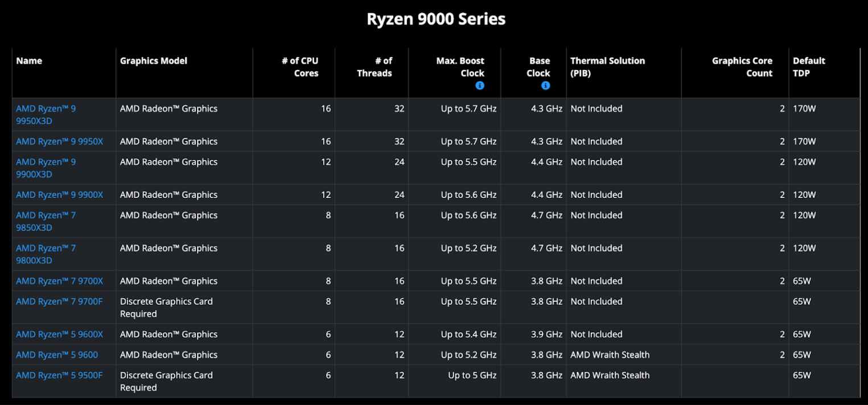Viewport: 868px width, 405px height.
Task: Open the AMD Ryzen 9 9950X3D product page
Action: (x=46, y=114)
